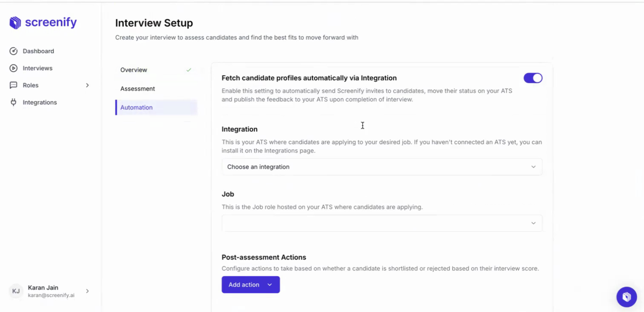Open the floating Screenify help widget
Image resolution: width=644 pixels, height=312 pixels.
point(626,297)
